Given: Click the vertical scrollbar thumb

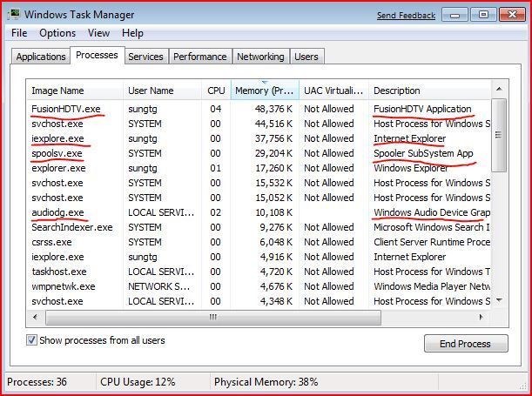Looking at the screenshot, I should pyautogui.click(x=499, y=135).
